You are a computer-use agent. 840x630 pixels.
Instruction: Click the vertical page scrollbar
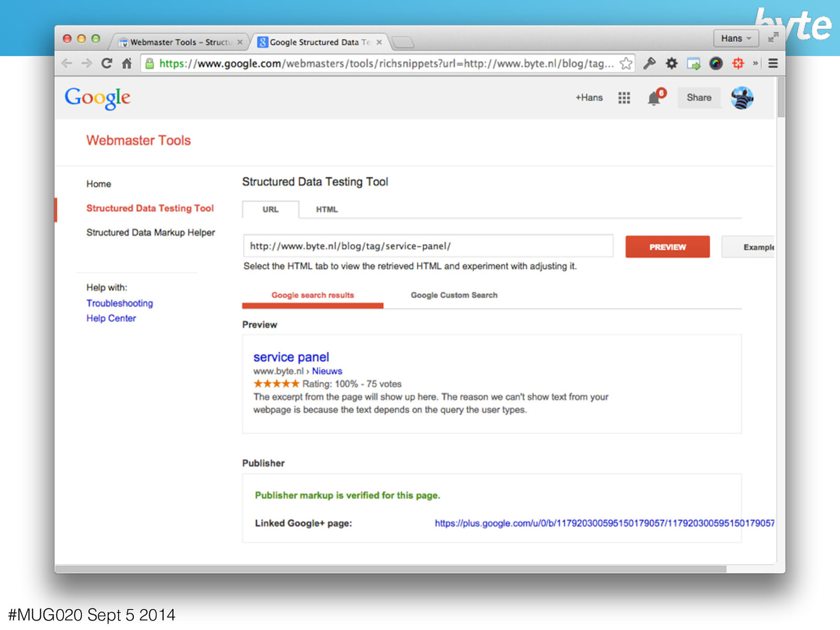pos(781,98)
